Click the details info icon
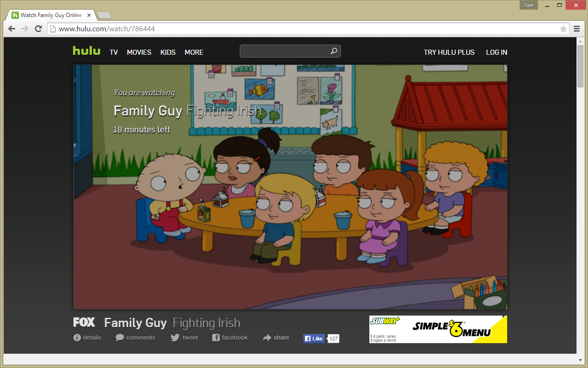The image size is (588, 368). tap(77, 338)
